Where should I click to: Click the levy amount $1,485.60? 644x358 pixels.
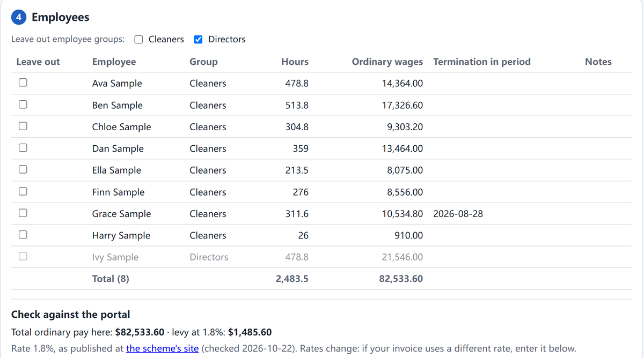point(250,332)
